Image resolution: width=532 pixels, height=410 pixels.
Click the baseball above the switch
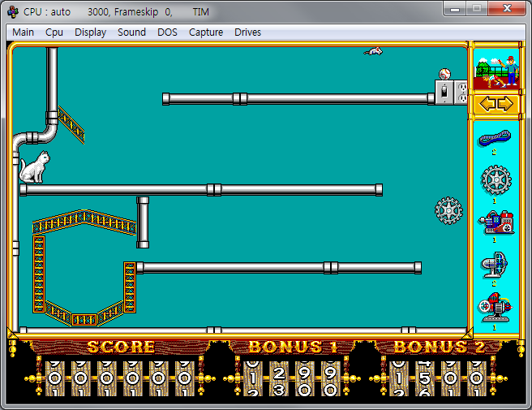[444, 74]
